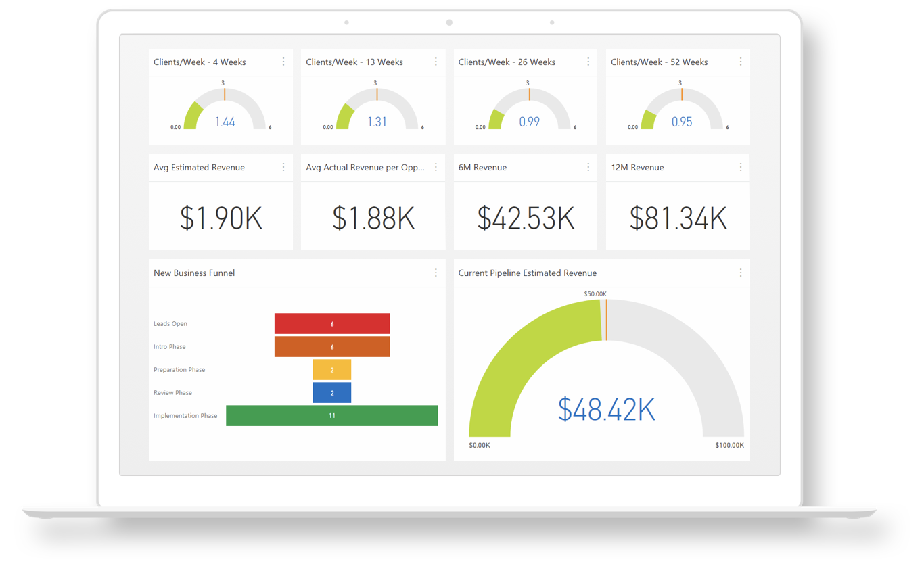Open options menu for Current Pipeline Estimated Revenue
Viewport: 924px width, 566px height.
(x=741, y=273)
